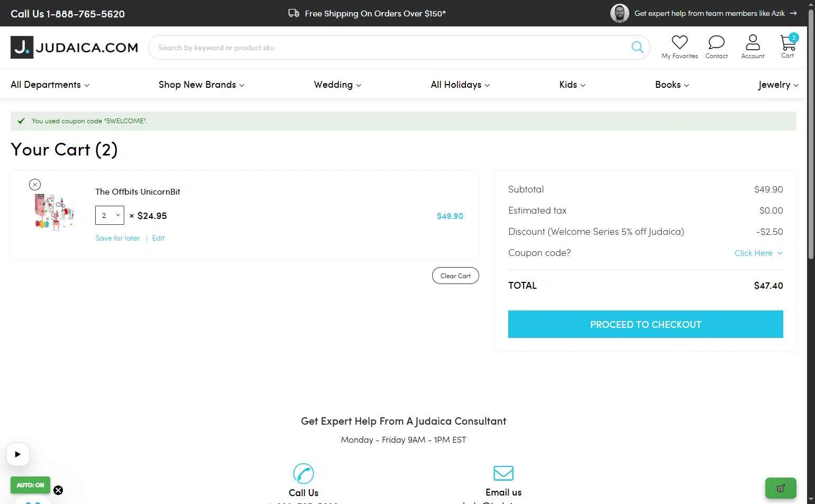Click the arrow next to expert help text

[793, 13]
